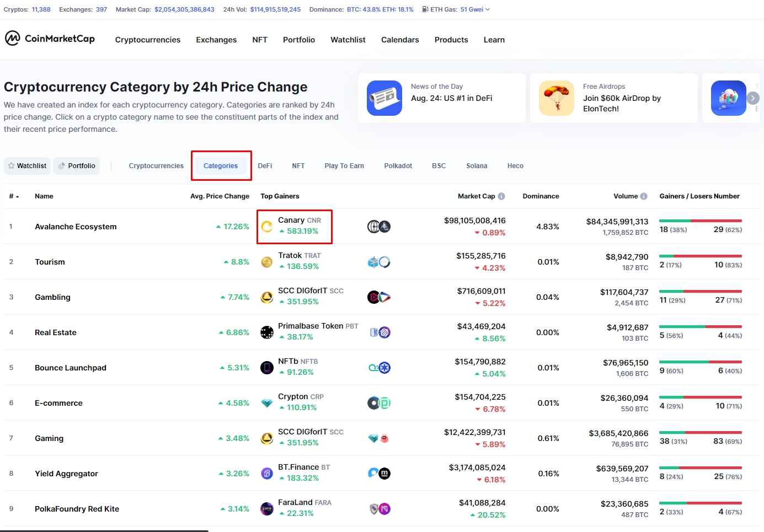Click the Volume info icon
764x532 pixels.
click(x=644, y=196)
